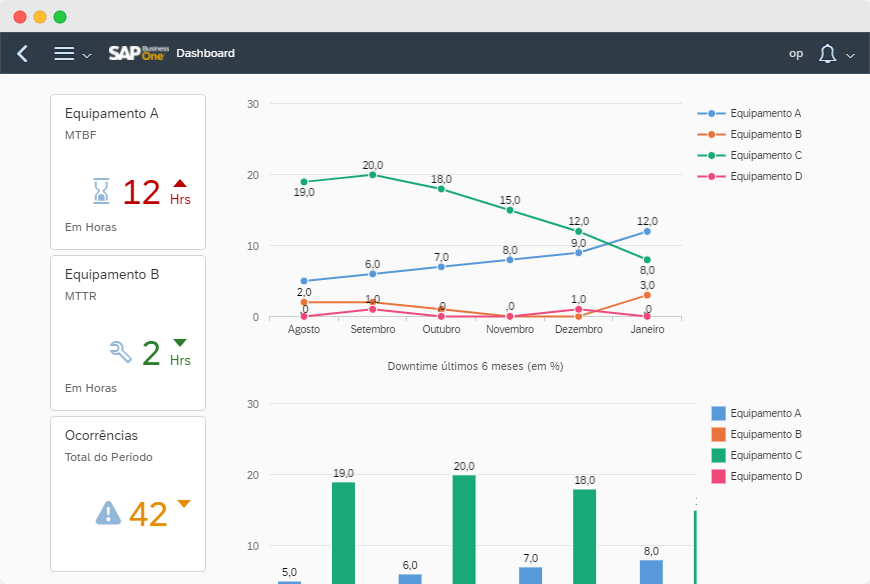Toggle Equipamento C in line chart legend

point(749,155)
